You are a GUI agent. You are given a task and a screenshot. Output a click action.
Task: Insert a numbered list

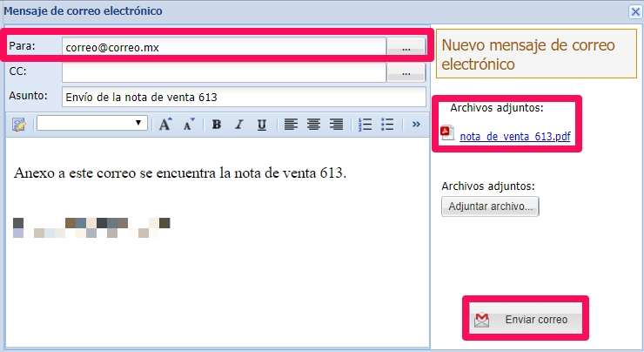(365, 125)
